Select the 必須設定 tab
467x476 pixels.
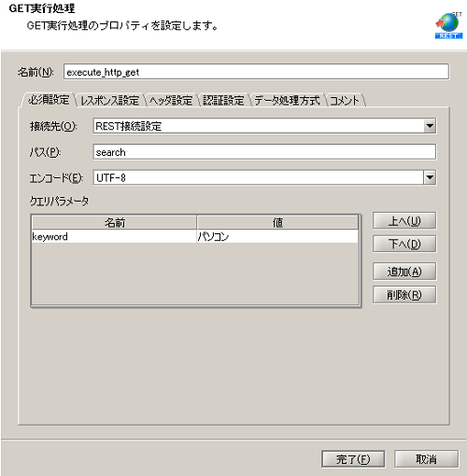tap(49, 100)
